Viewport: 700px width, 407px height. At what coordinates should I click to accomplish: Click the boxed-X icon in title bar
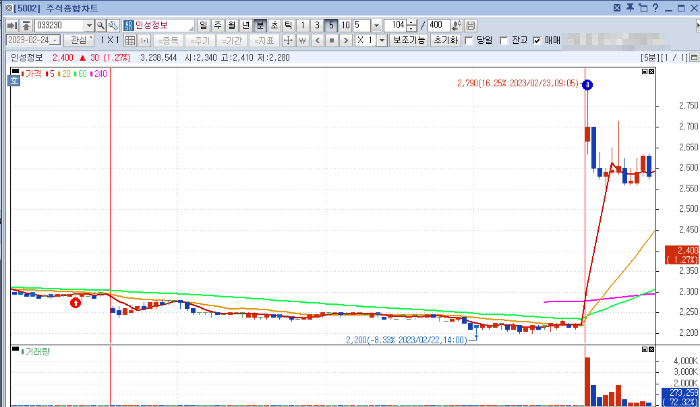(x=617, y=8)
